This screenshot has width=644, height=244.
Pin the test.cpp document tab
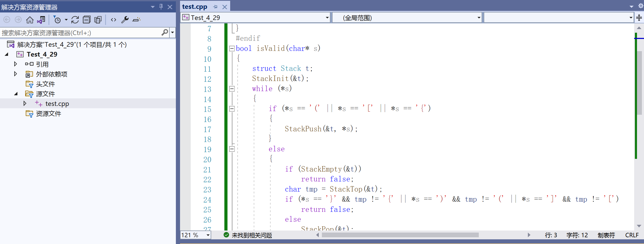click(x=215, y=6)
